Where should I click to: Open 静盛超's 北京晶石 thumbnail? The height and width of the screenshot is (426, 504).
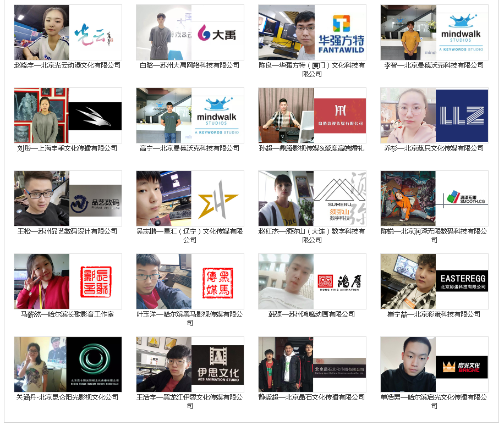[x=312, y=364]
